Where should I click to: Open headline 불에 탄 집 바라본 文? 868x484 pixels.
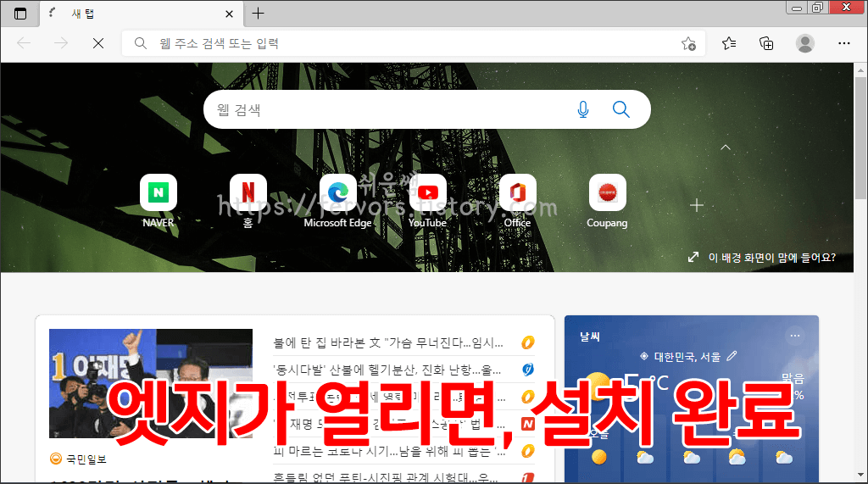coord(388,342)
